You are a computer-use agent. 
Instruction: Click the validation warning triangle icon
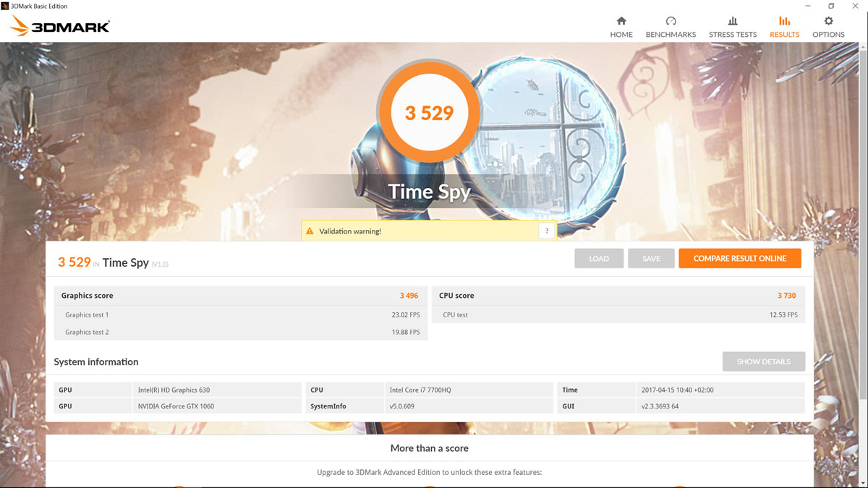pos(310,231)
